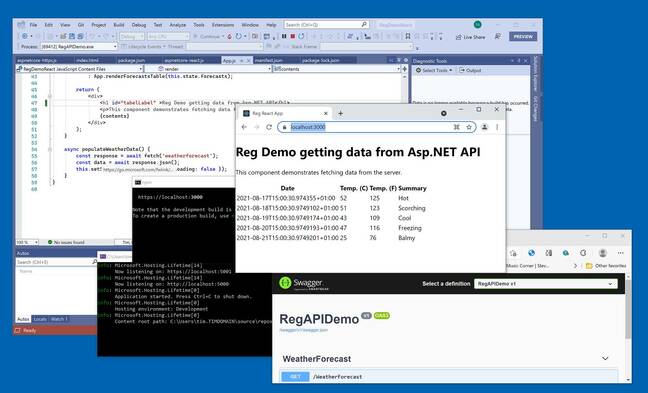Screen dimensions: 648x393
Task: Click the Edge refresh-style circular arrow icon
Action: tap(583, 253)
